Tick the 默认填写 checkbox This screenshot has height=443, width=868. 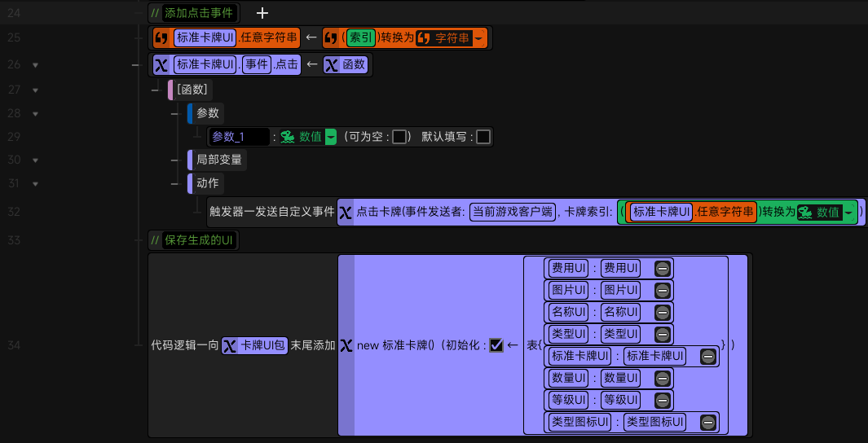483,137
